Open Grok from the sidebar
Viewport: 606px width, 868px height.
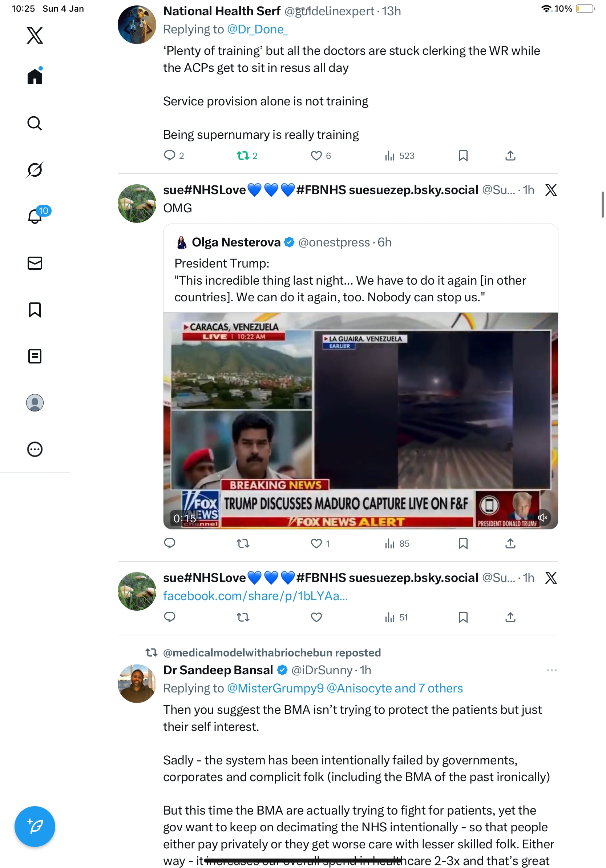pos(35,170)
